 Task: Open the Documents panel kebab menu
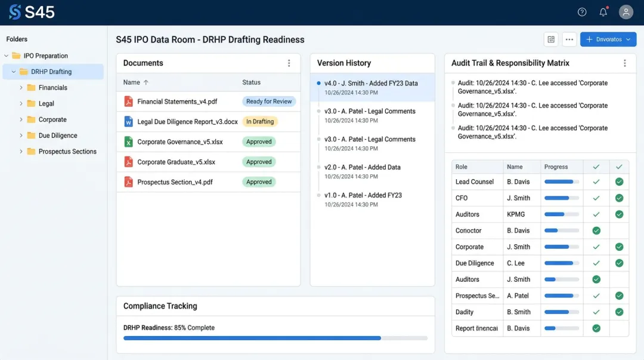tap(289, 63)
